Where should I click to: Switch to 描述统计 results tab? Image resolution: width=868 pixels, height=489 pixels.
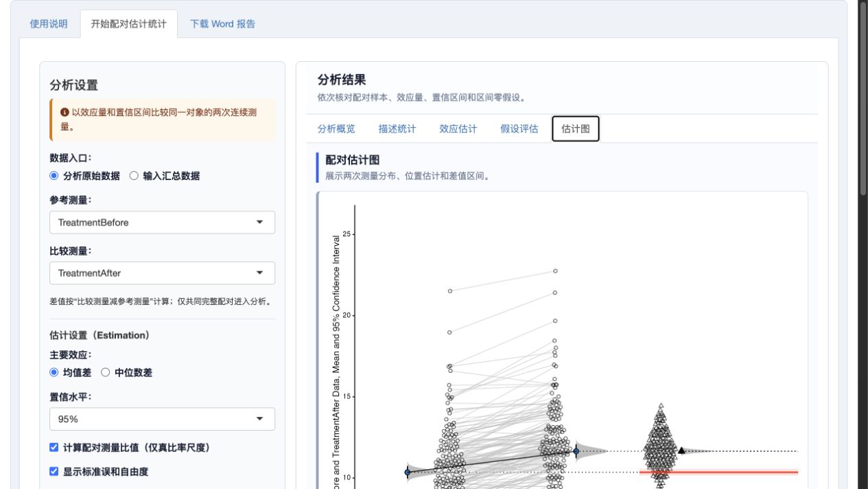tap(397, 128)
